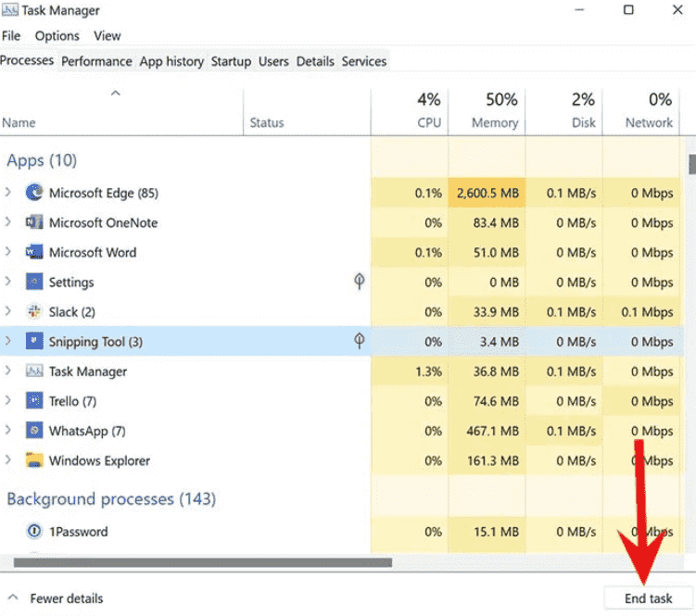This screenshot has height=616, width=696.
Task: Expand the Slack (2) process group
Action: (x=8, y=311)
